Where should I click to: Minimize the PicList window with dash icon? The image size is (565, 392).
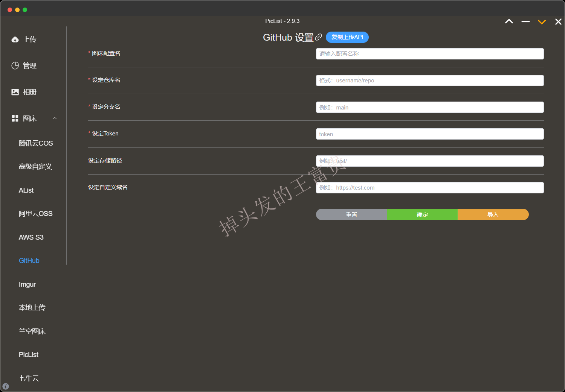(525, 22)
